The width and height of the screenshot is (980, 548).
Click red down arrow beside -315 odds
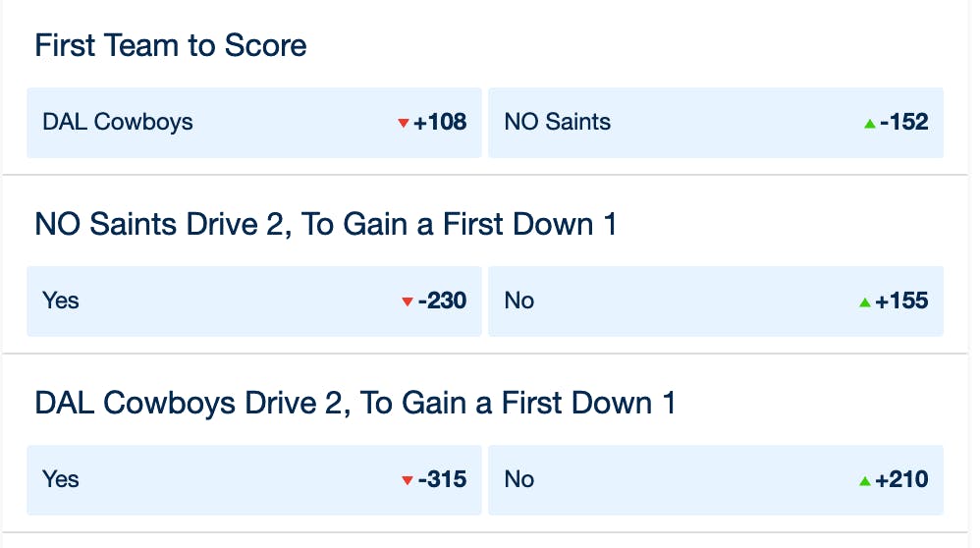(407, 480)
